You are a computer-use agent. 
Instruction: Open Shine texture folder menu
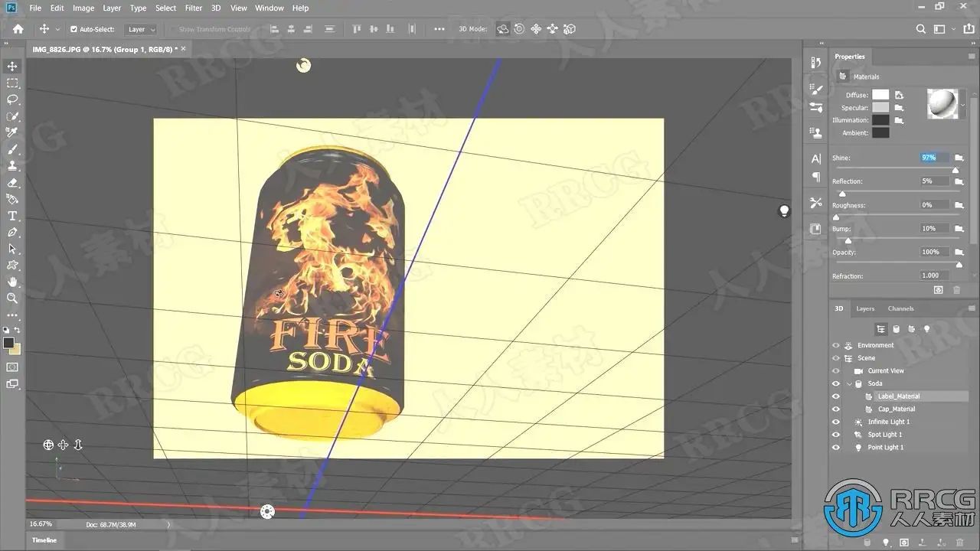959,158
